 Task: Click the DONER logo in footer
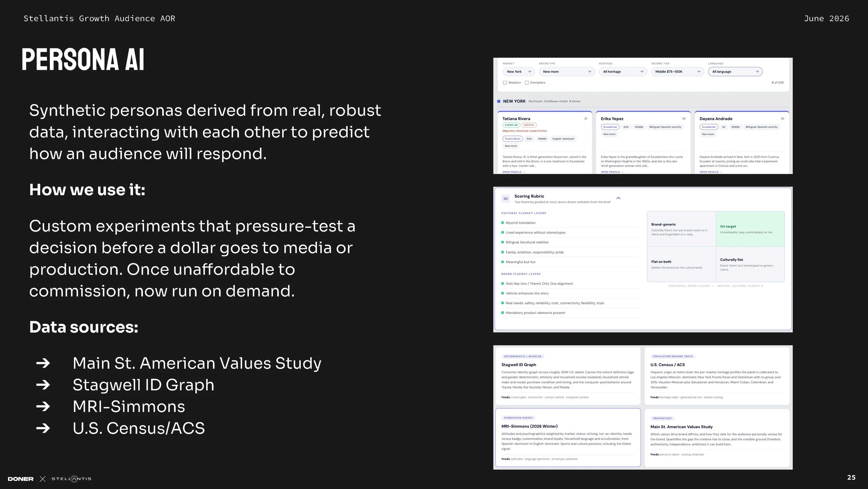(x=20, y=479)
